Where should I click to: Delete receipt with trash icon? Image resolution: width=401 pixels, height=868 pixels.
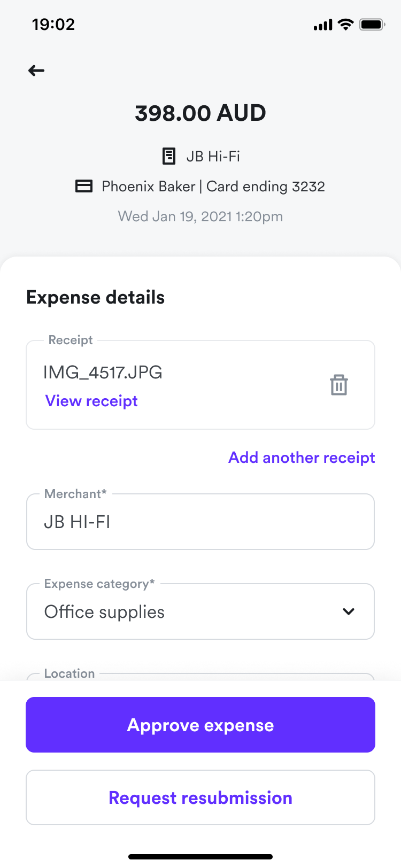339,385
